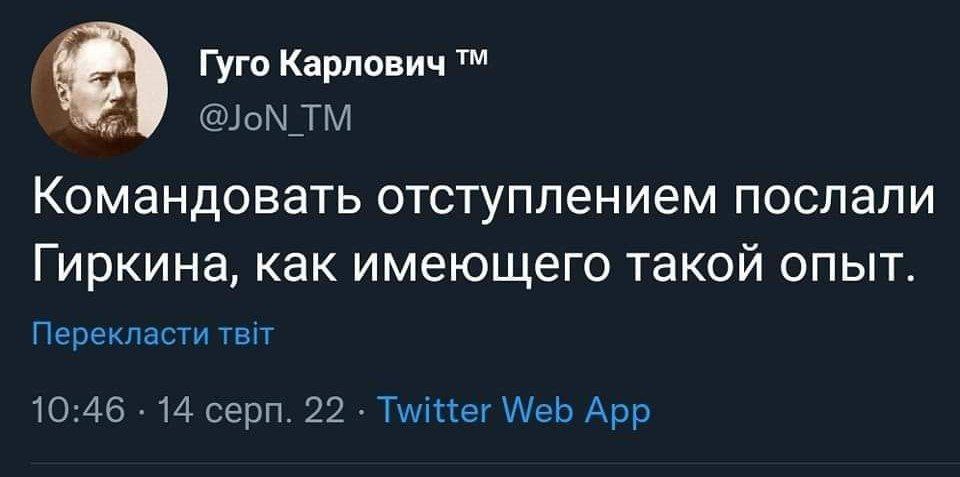Click the word App in the source label
This screenshot has width=960, height=477.
[620, 411]
